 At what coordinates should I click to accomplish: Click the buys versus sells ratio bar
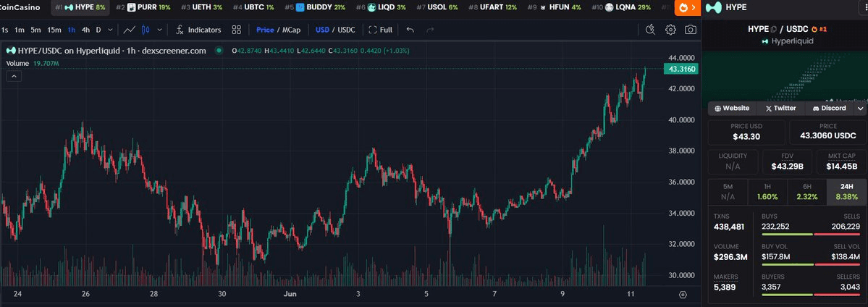click(x=810, y=235)
